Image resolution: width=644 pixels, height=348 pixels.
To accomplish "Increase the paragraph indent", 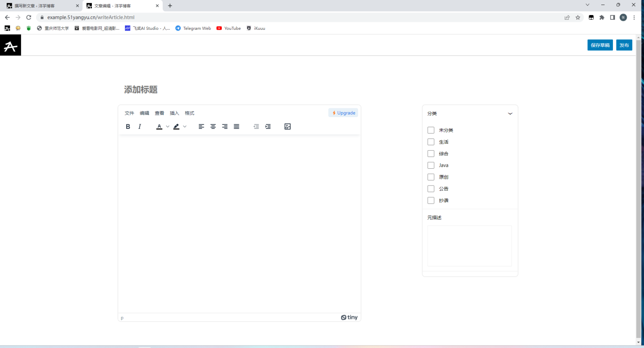I will (x=268, y=126).
